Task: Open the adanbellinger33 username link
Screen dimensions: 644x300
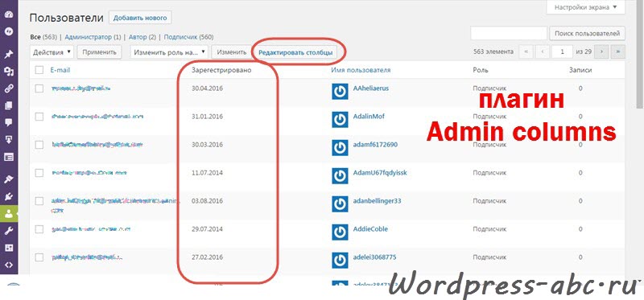Action: click(377, 201)
